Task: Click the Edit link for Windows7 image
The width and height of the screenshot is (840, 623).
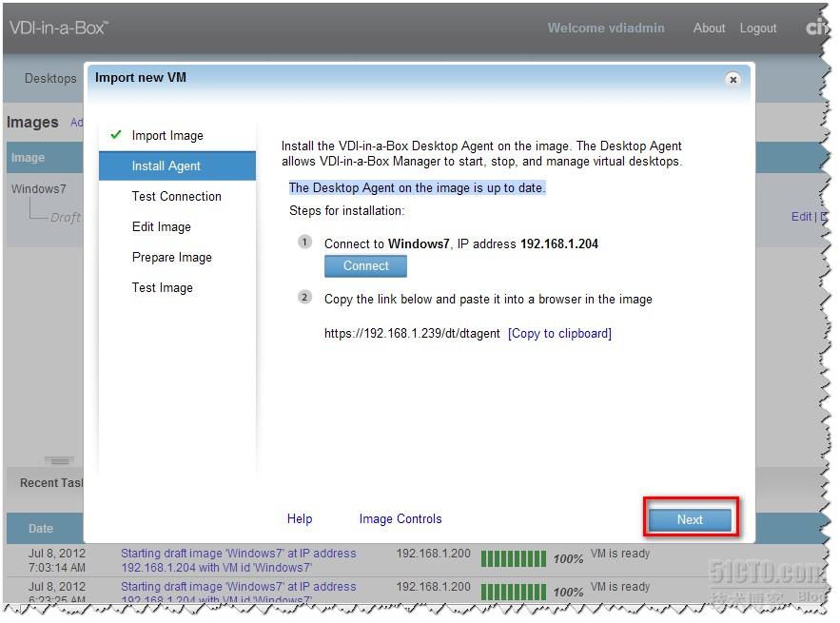Action: 801,217
